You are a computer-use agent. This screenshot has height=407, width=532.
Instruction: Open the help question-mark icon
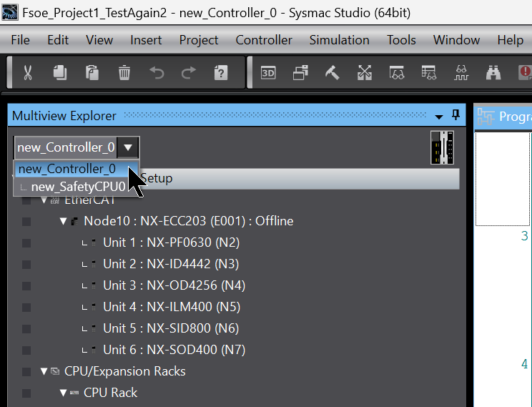[x=221, y=73]
